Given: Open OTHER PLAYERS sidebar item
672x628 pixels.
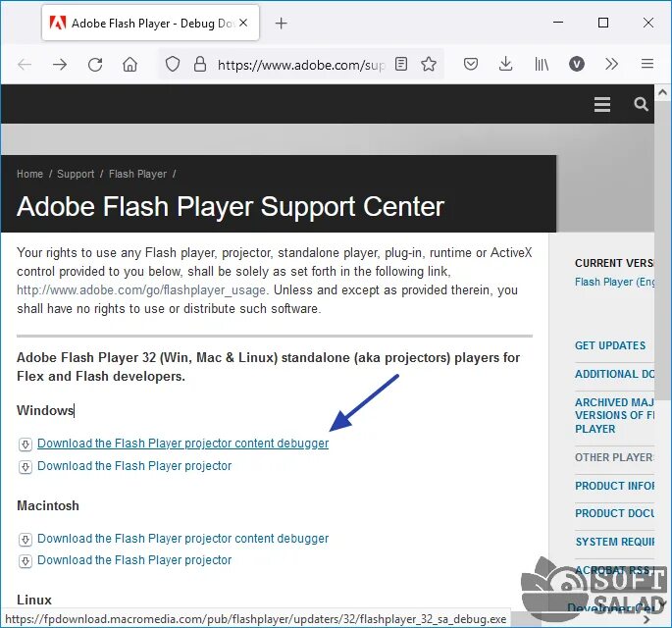Looking at the screenshot, I should click(614, 457).
